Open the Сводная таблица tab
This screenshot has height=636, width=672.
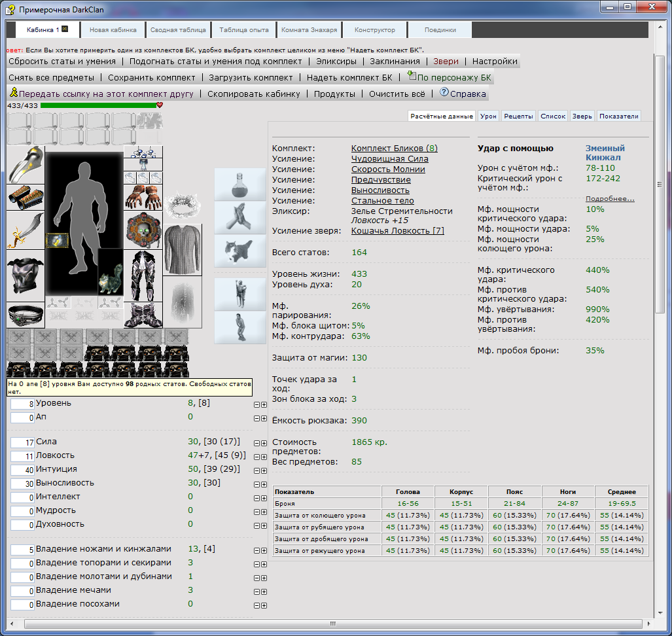[x=178, y=30]
